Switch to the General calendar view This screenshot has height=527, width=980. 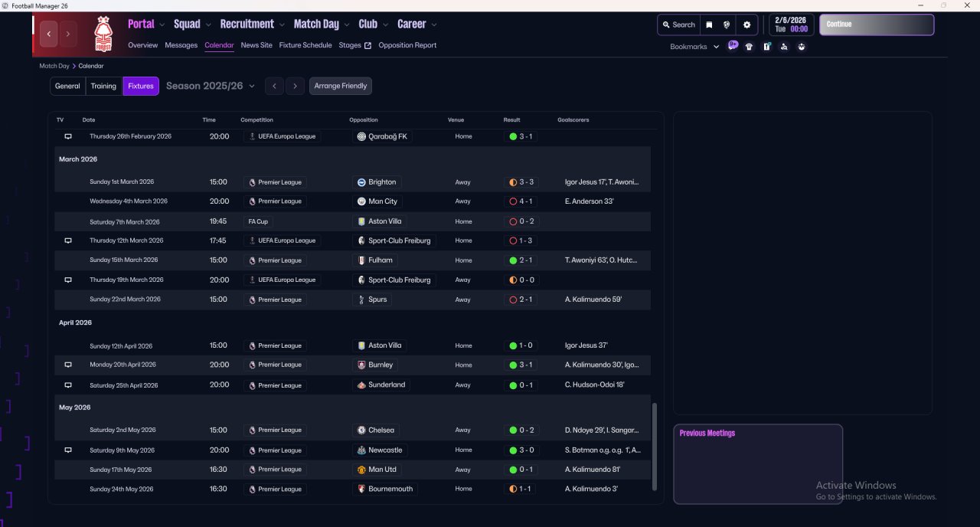(x=67, y=86)
